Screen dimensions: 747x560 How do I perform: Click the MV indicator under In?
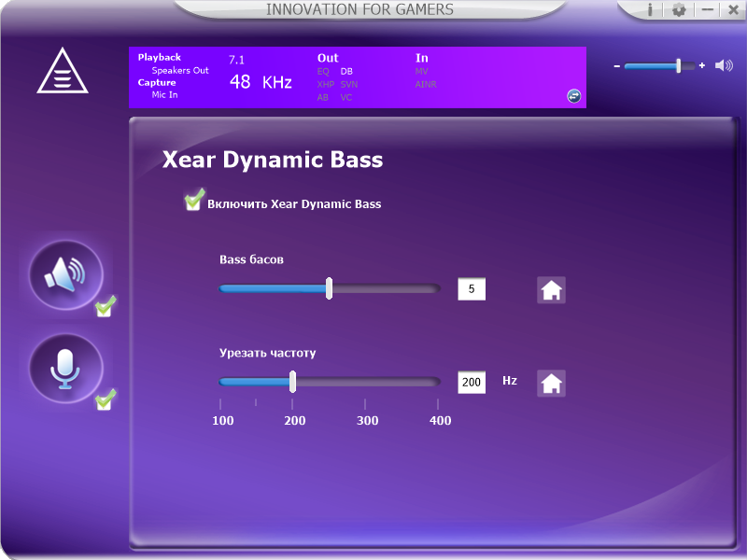(422, 72)
